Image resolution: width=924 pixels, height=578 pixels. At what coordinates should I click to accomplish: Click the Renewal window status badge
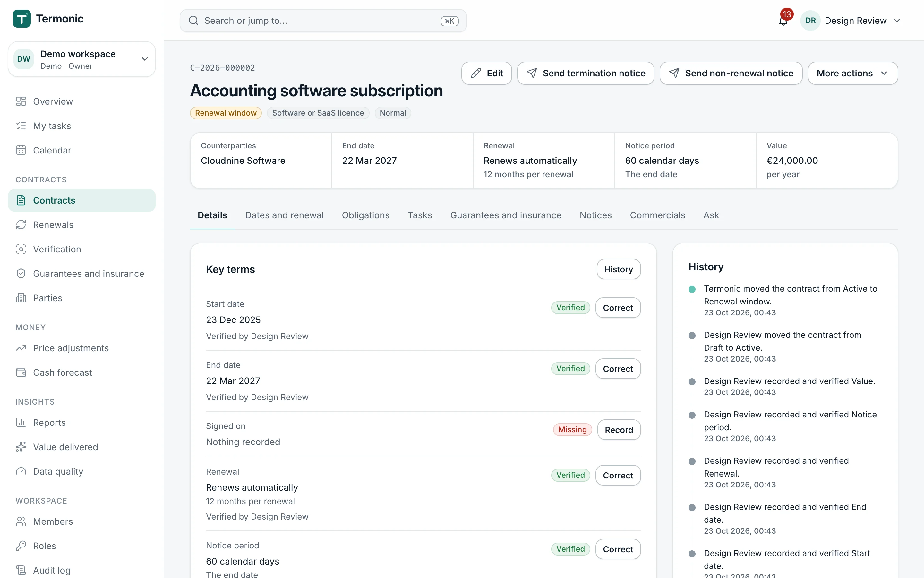[x=226, y=113]
